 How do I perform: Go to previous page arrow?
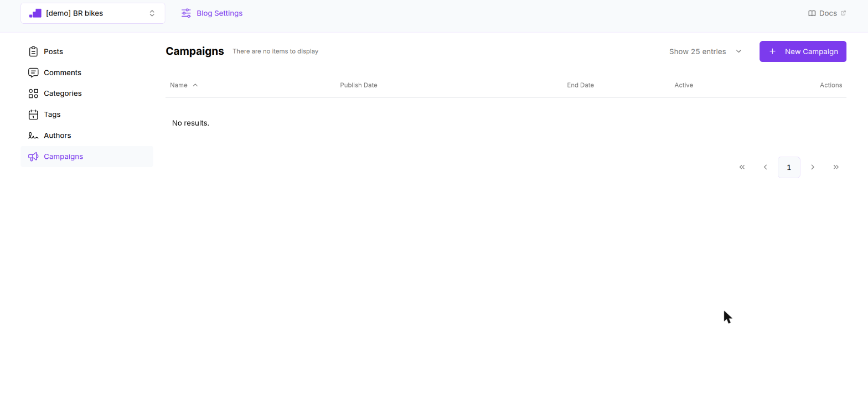click(766, 167)
